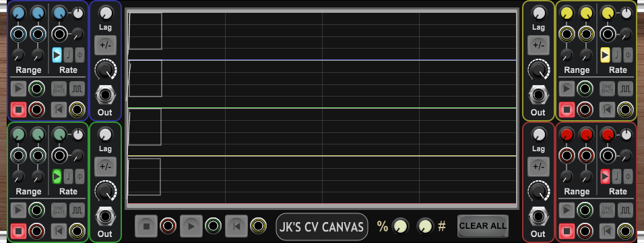Stop the green channel with its red stop button
644x243 pixels.
[18, 231]
